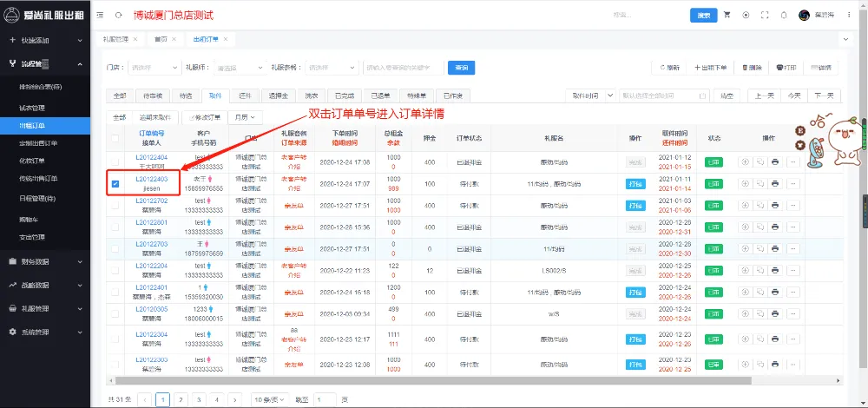The width and height of the screenshot is (868, 408).
Task: Tick the select-all checkbox in table header
Action: tap(115, 137)
